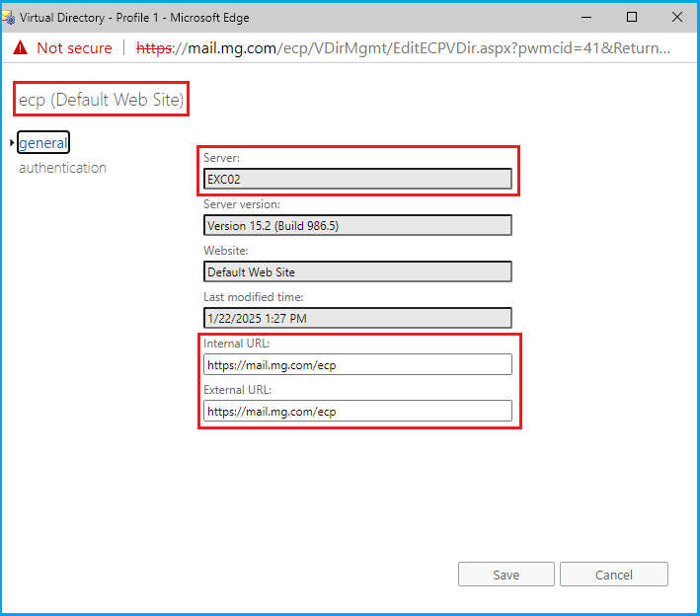The image size is (700, 616).
Task: Focus the External URL text box
Action: click(357, 411)
